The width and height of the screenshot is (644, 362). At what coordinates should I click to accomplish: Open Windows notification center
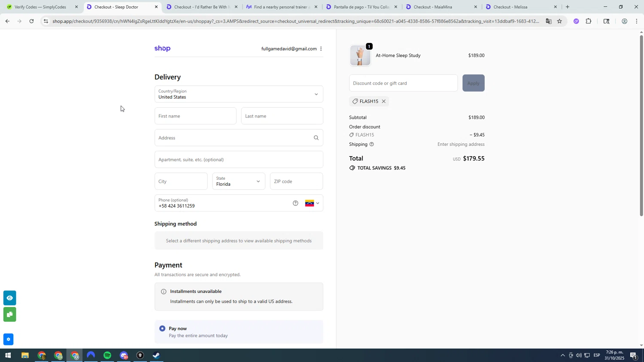coord(634,356)
